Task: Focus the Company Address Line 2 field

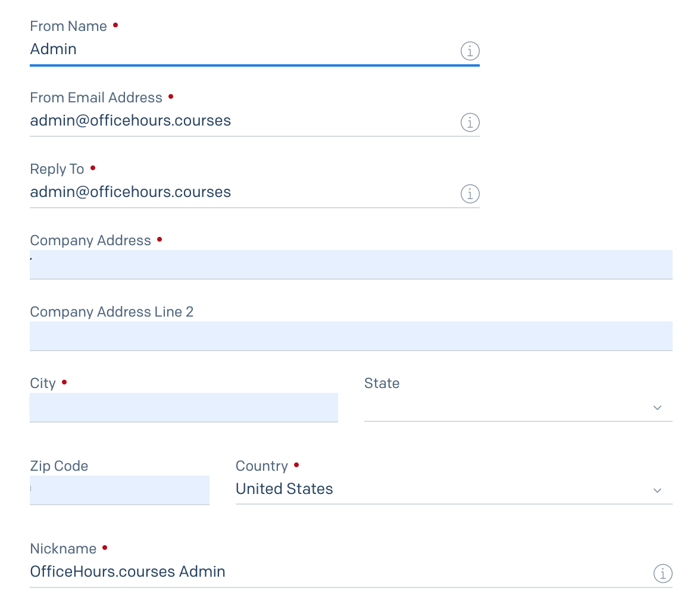Action: (x=351, y=336)
